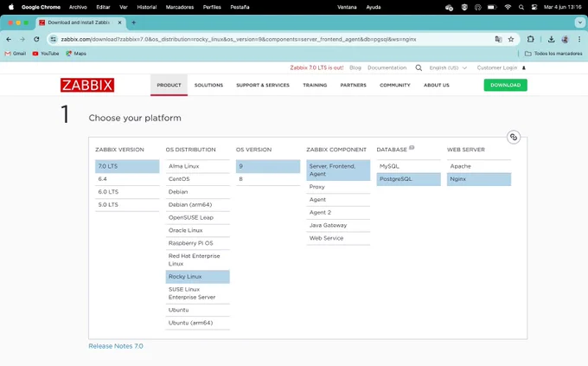Open the COMMUNITY menu
This screenshot has width=588, height=366.
395,85
